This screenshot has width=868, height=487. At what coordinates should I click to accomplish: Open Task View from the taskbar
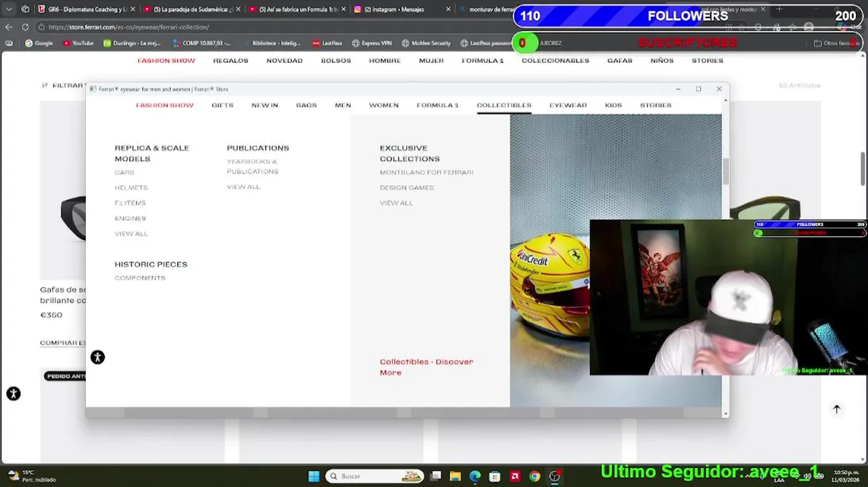pyautogui.click(x=436, y=476)
